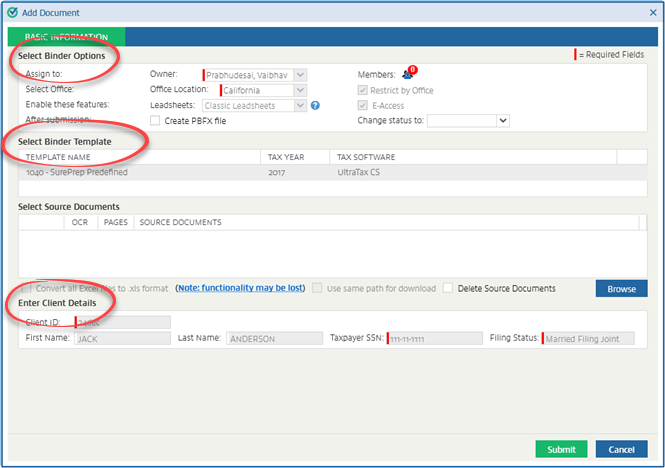
Task: Click Browse to add source documents
Action: click(x=621, y=289)
